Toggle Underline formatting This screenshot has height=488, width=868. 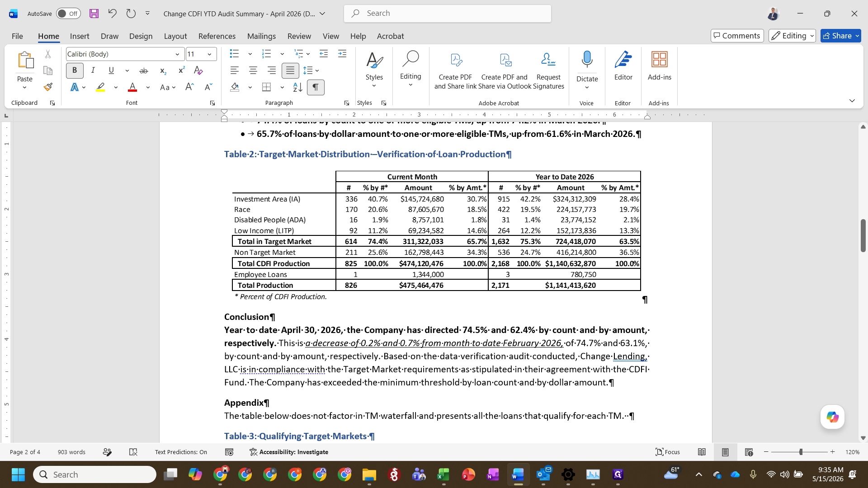click(111, 70)
